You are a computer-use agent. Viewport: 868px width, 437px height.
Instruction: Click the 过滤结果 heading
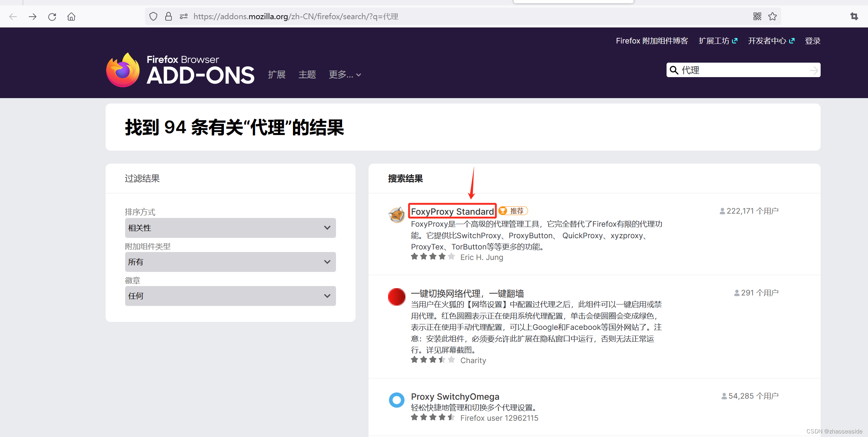click(x=142, y=178)
